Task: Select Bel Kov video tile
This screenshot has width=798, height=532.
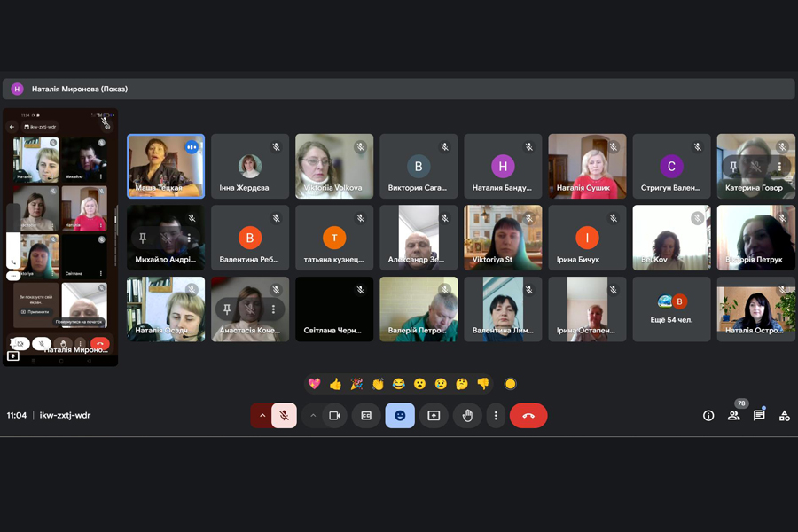Action: coord(671,238)
